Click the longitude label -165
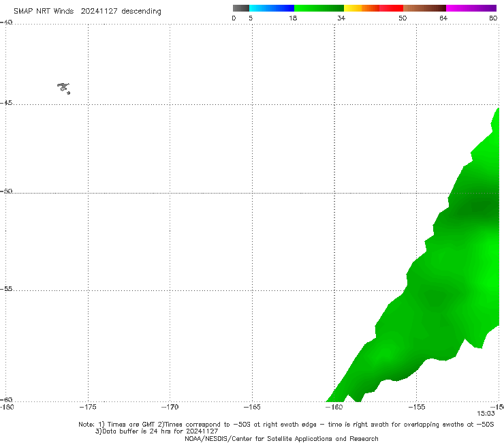Image resolution: width=504 pixels, height=443 pixels. pos(252,407)
